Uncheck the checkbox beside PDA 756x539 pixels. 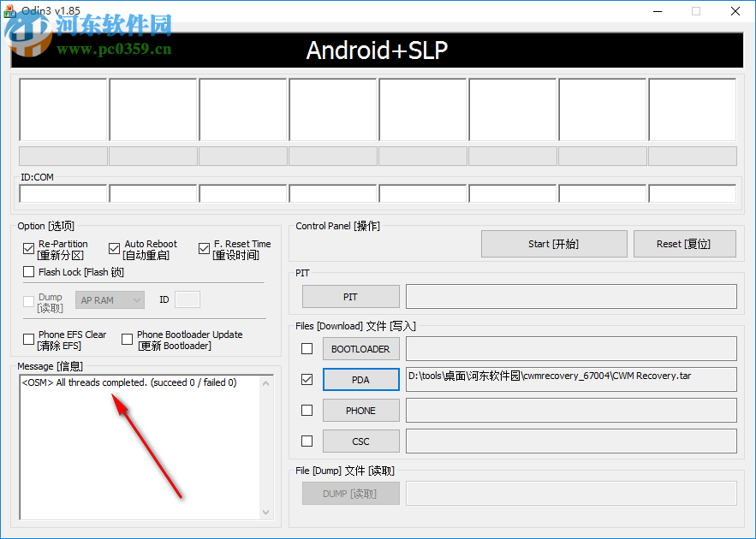pos(306,379)
